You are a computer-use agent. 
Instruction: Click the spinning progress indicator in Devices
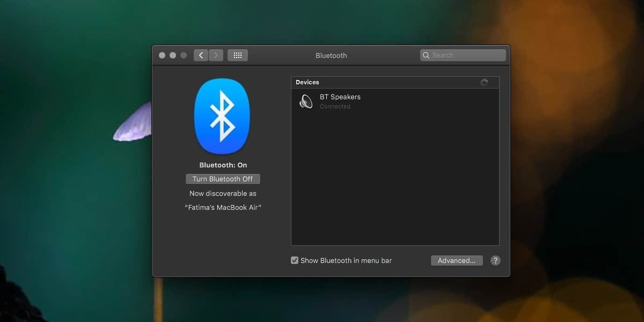pyautogui.click(x=484, y=83)
